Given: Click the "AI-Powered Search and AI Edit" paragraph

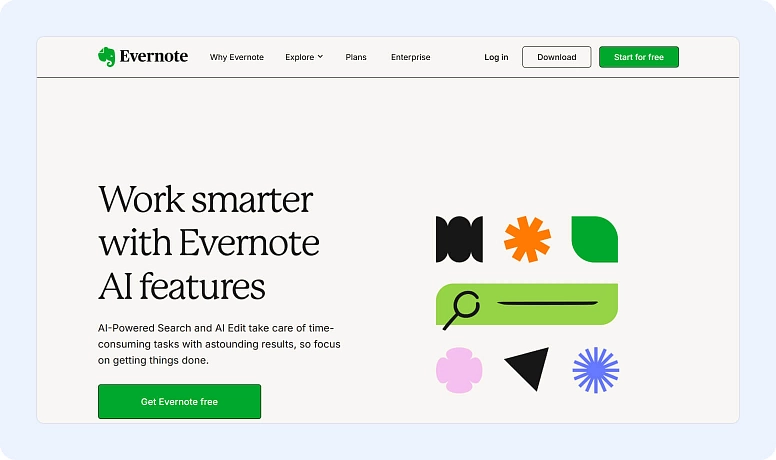Looking at the screenshot, I should [x=219, y=344].
